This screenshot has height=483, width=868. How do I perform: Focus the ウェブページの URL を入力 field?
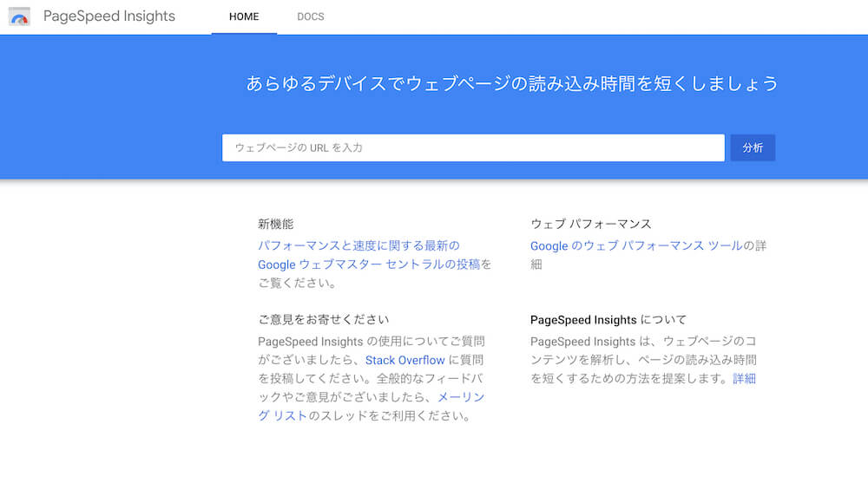[x=473, y=147]
